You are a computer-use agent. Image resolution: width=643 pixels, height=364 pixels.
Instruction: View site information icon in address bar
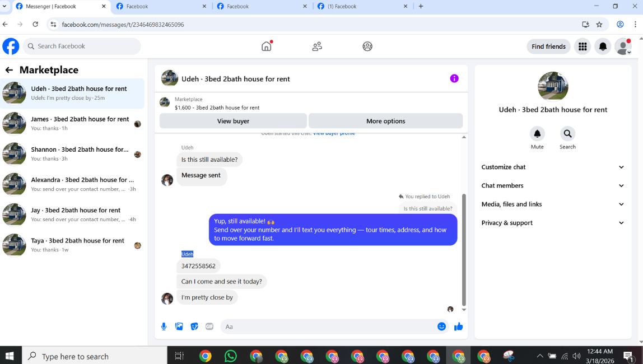click(53, 25)
